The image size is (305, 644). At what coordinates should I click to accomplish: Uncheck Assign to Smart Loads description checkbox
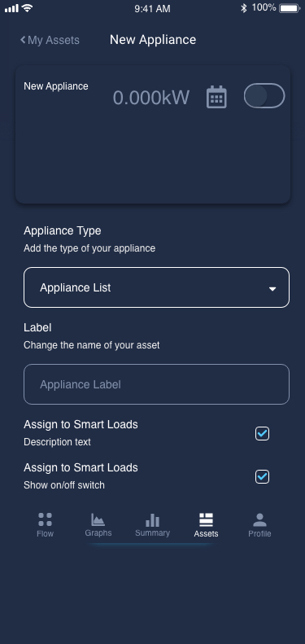263,433
